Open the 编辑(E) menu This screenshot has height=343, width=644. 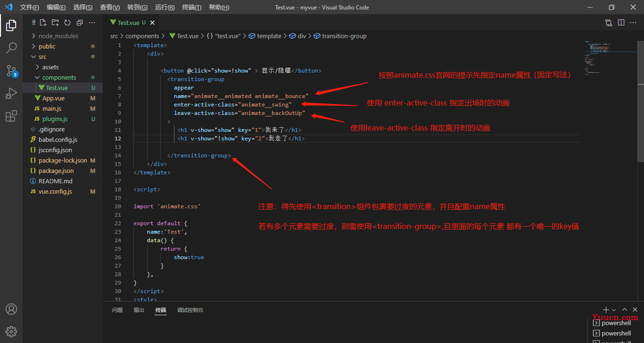coord(56,8)
